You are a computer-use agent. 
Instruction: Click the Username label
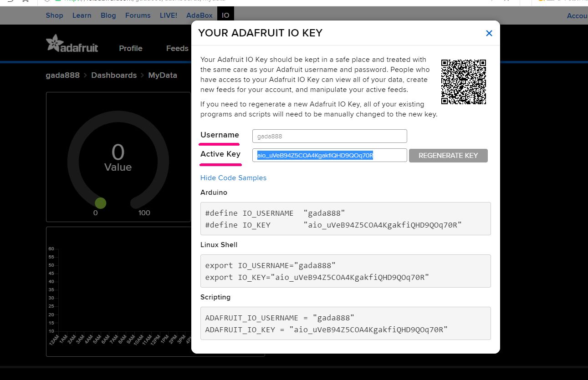[220, 135]
